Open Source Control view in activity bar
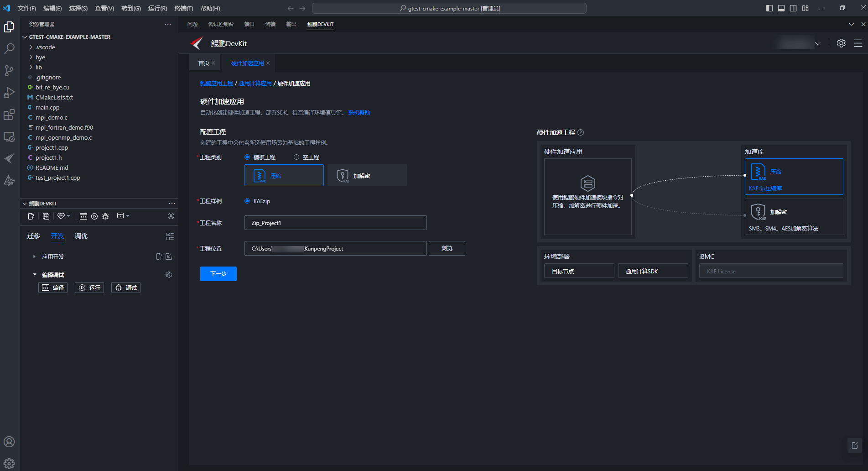The width and height of the screenshot is (868, 471). tap(9, 70)
